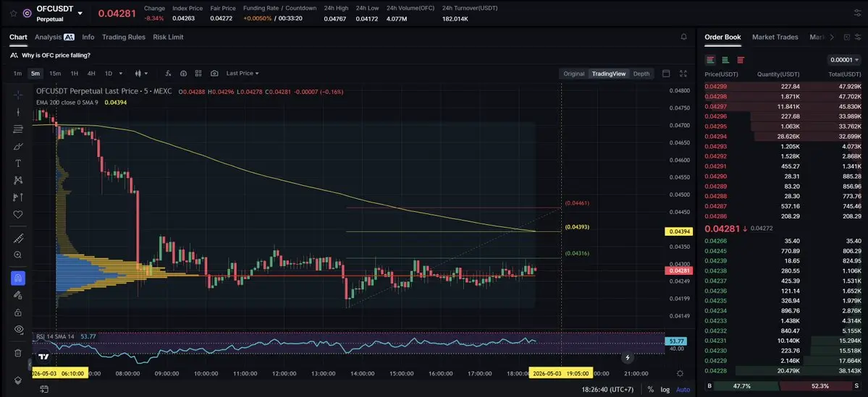This screenshot has width=868, height=397.
Task: Open the OFCUSDT pair selector dropdown
Action: 80,13
